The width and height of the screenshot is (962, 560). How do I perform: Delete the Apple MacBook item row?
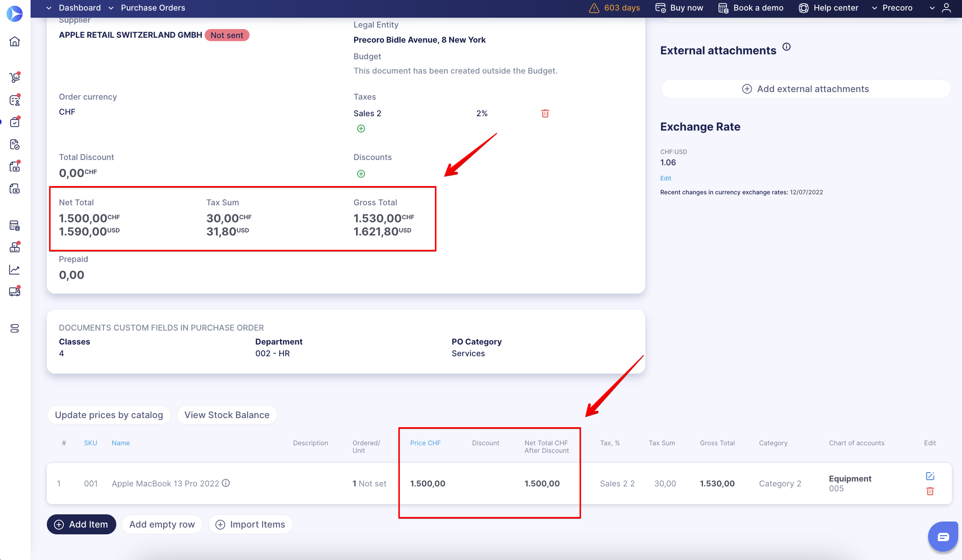coord(930,491)
